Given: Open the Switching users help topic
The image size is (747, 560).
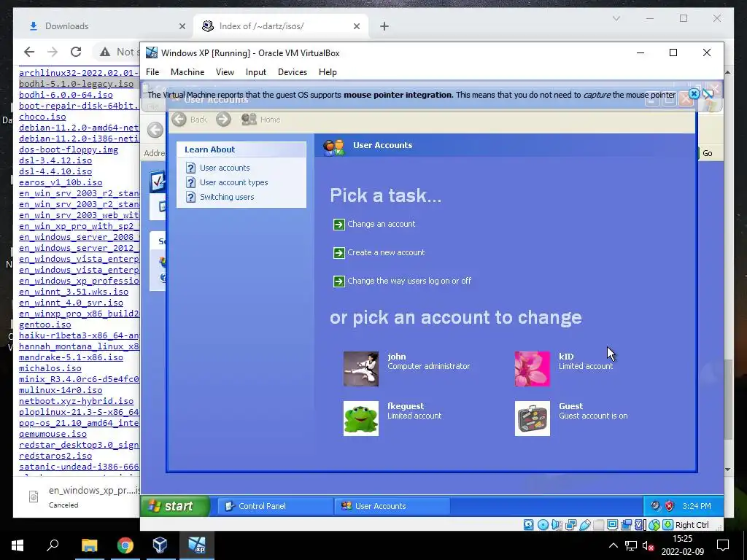Looking at the screenshot, I should 227,197.
